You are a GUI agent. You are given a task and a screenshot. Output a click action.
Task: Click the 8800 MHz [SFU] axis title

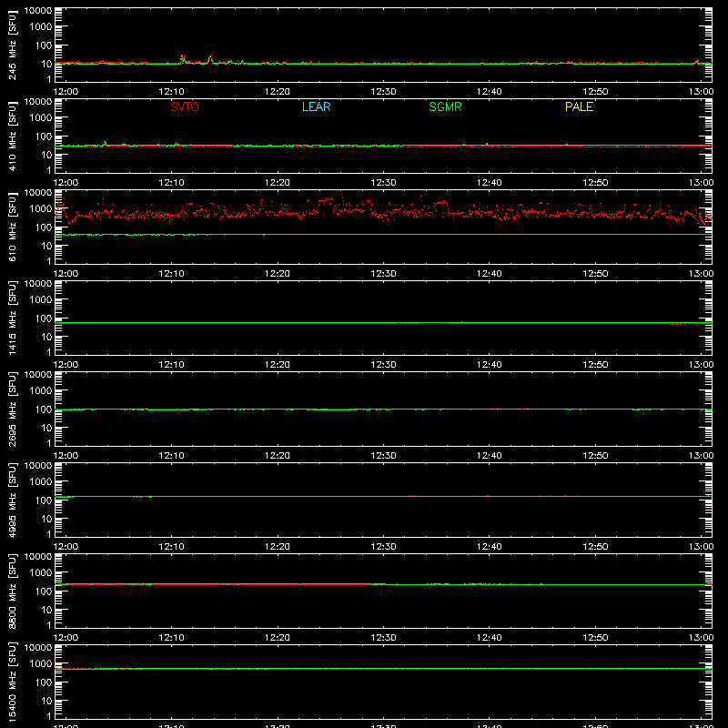coord(13,591)
